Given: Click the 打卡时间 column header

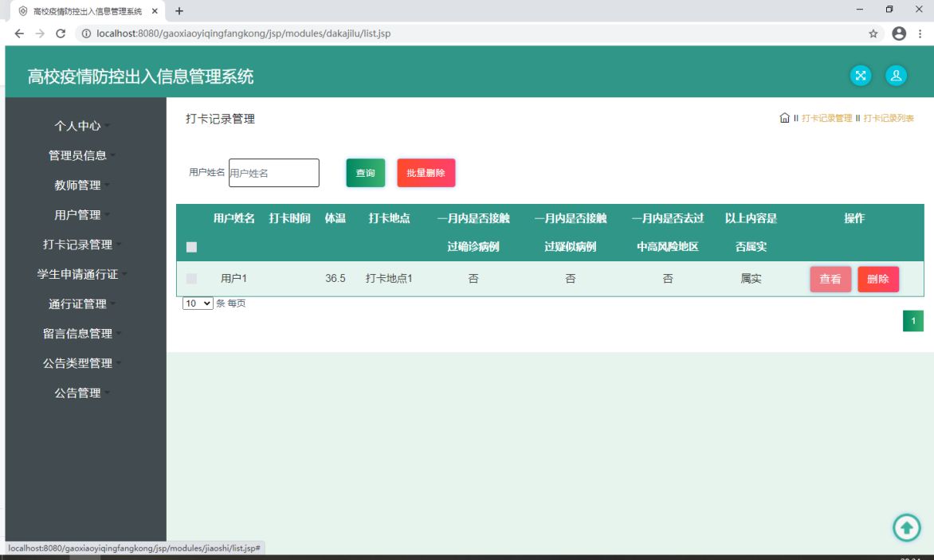Looking at the screenshot, I should pos(289,218).
